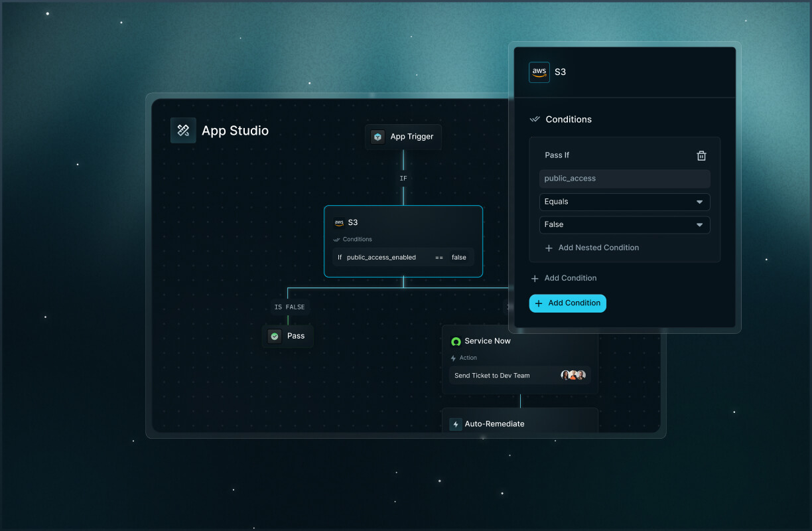The image size is (812, 531).
Task: Expand the Conditions row on the S3 node
Action: click(x=354, y=239)
